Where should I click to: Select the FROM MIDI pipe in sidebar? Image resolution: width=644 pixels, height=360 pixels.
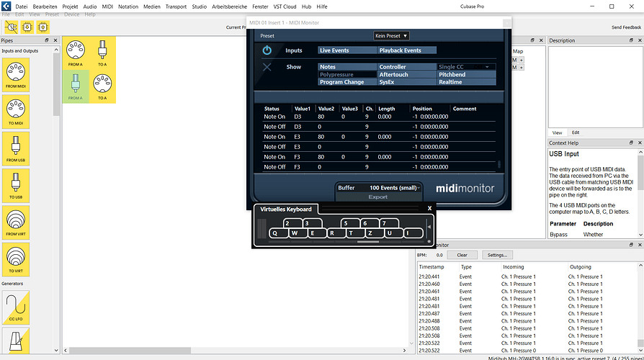(15, 75)
